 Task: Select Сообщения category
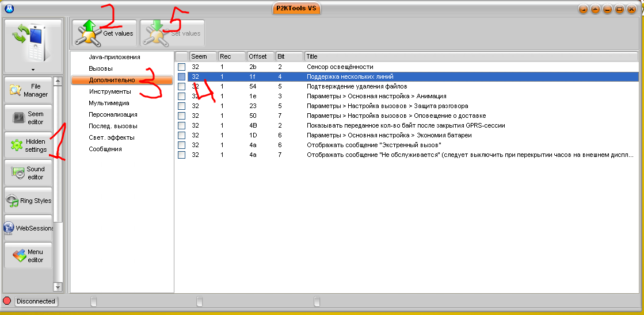tap(105, 149)
